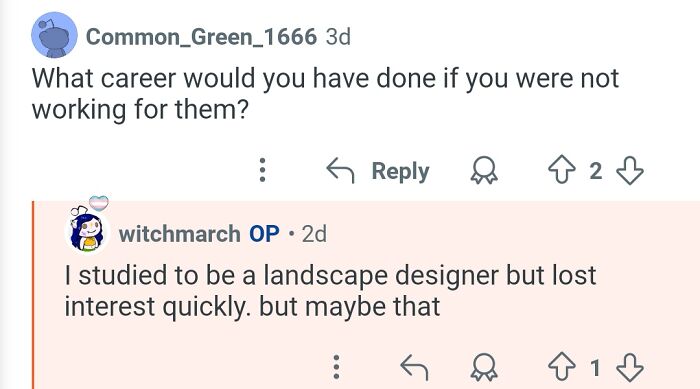The width and height of the screenshot is (700, 389).
Task: Downvote witchmarch's reply
Action: click(x=629, y=368)
